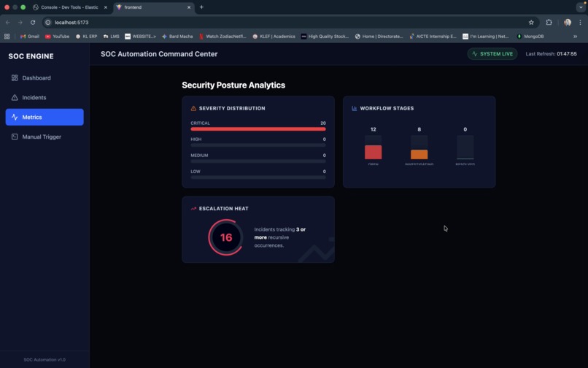Switch to the Console - Dev Tools - Elastic tab
Image resolution: width=588 pixels, height=368 pixels.
pos(70,7)
